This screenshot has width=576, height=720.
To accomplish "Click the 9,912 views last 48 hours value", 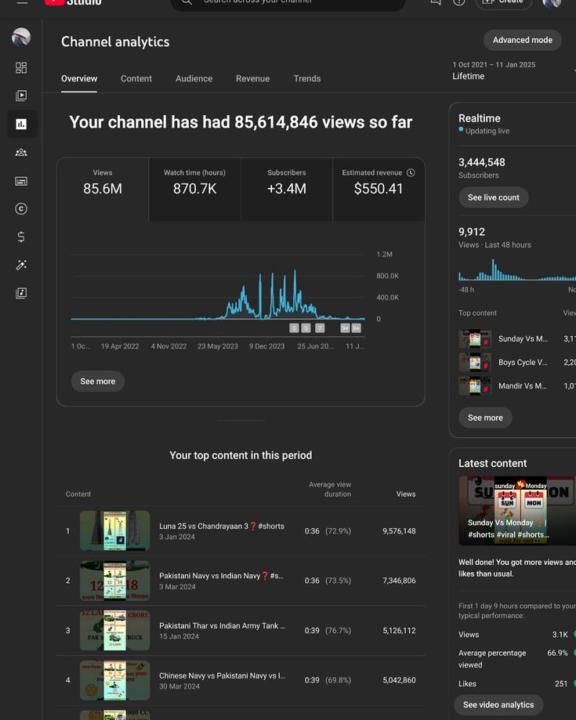I will click(x=471, y=232).
